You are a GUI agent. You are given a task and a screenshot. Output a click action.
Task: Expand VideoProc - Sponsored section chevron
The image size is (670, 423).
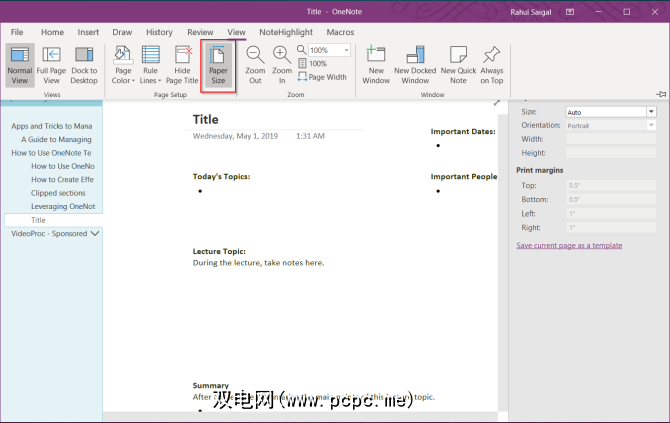(95, 233)
